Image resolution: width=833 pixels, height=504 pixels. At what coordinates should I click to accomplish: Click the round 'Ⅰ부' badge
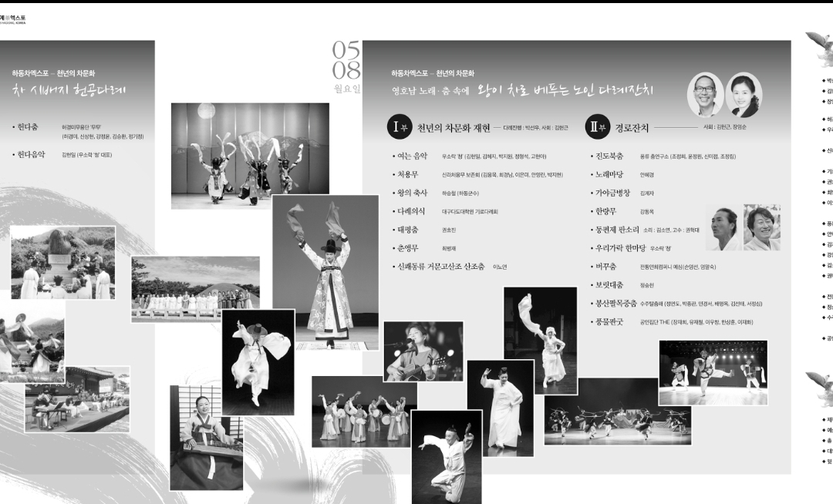pyautogui.click(x=400, y=127)
